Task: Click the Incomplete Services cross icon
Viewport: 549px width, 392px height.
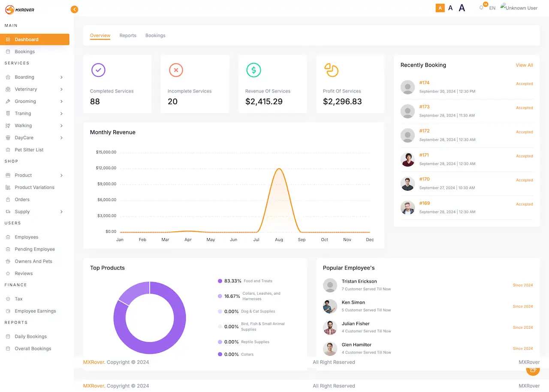Action: (x=176, y=70)
